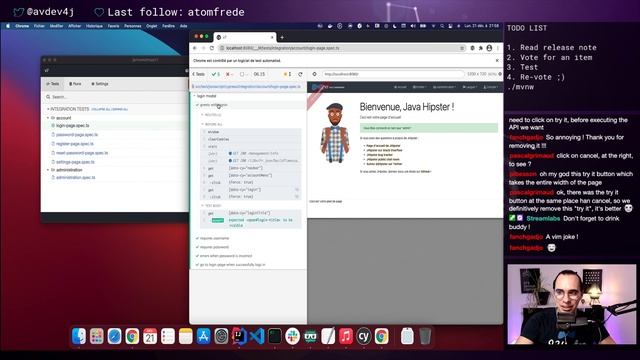The width and height of the screenshot is (640, 360).
Task: Open the Historique menu in menu bar
Action: point(94,26)
